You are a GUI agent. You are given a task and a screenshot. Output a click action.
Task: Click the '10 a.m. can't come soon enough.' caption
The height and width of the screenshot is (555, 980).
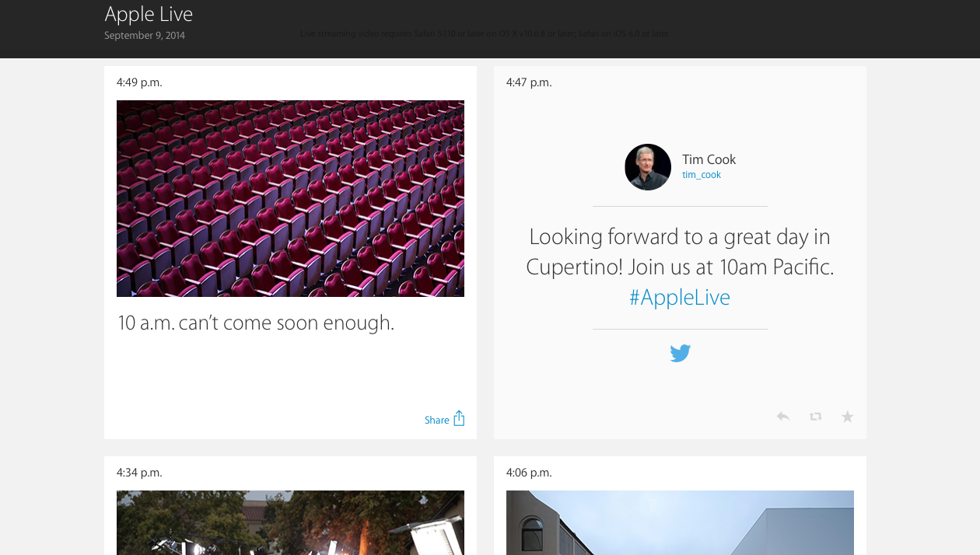click(256, 323)
